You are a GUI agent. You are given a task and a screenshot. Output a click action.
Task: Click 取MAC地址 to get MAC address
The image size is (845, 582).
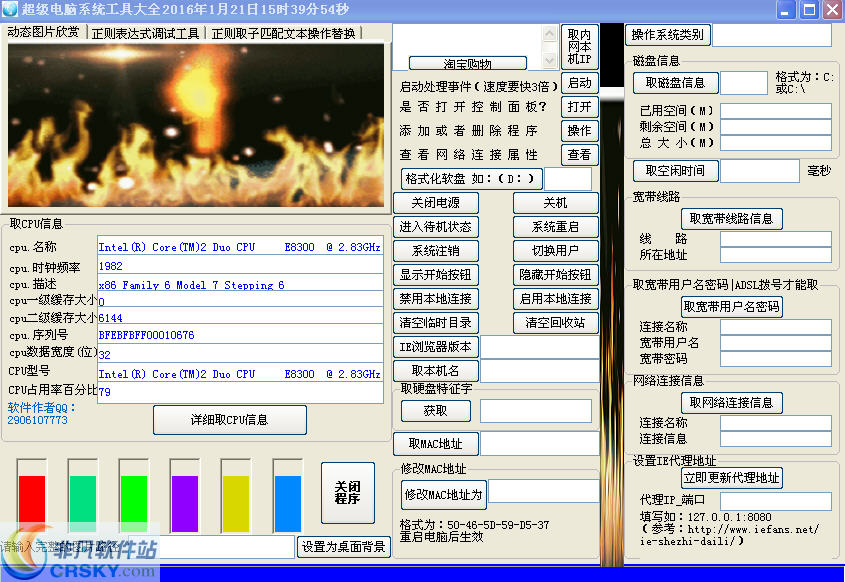(x=437, y=443)
